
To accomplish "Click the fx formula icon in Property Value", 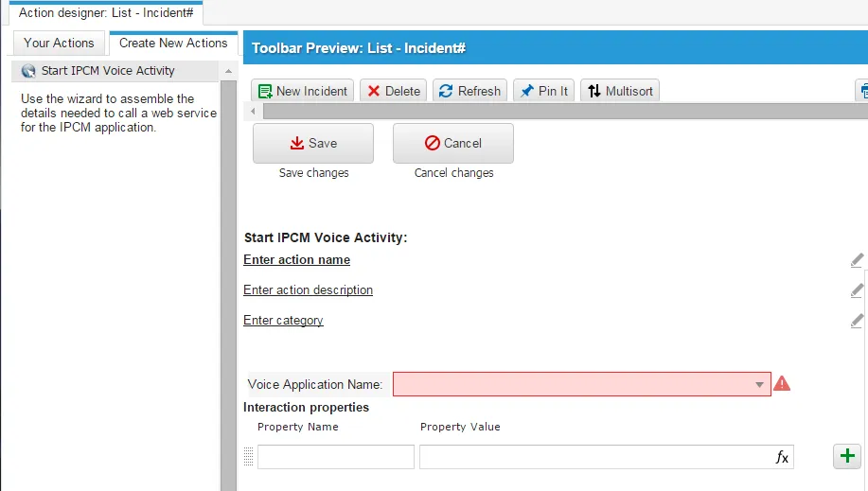I will tap(782, 457).
